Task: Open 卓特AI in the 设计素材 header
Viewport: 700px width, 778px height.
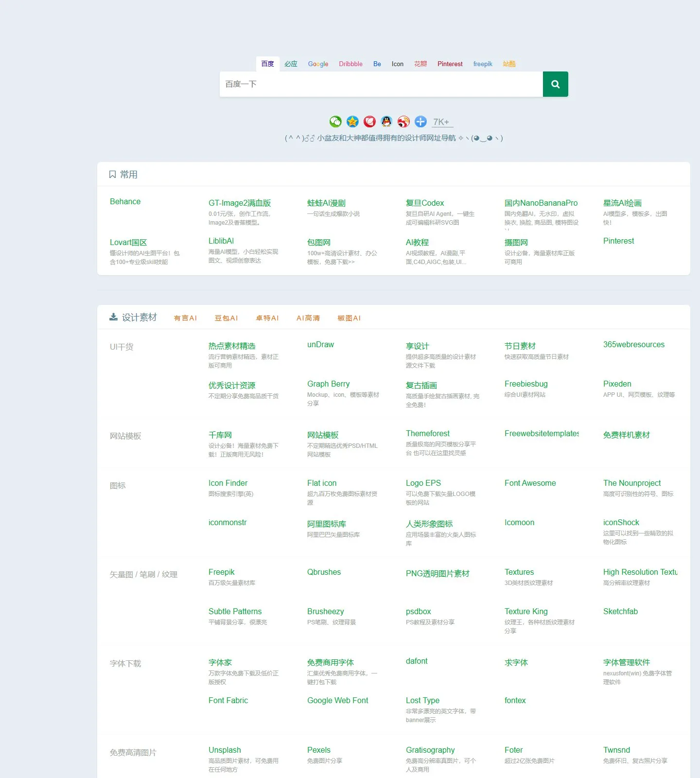Action: coord(267,318)
